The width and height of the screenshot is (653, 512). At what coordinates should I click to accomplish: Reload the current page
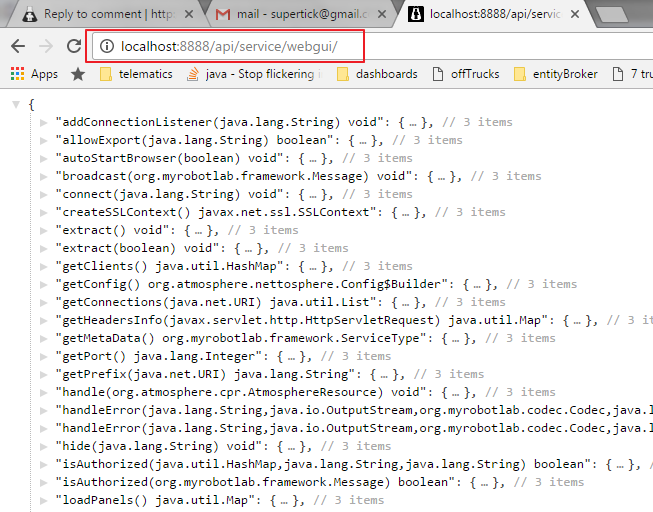(x=74, y=46)
